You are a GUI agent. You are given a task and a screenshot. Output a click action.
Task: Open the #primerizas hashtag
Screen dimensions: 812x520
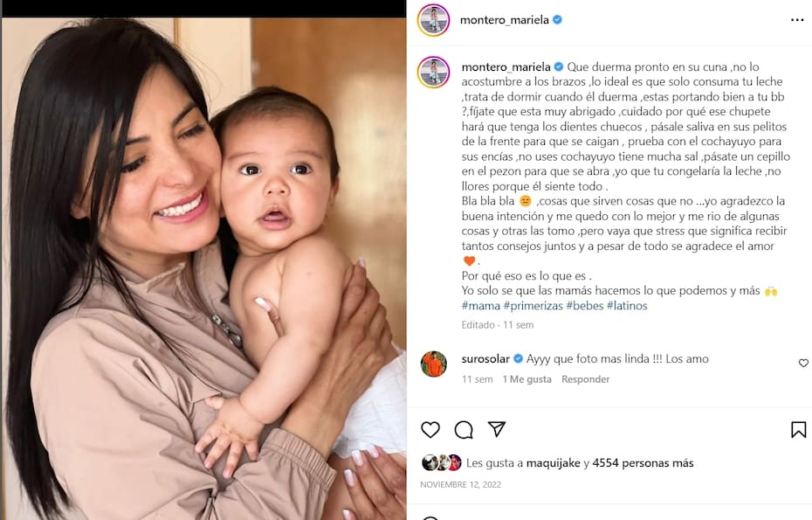point(533,306)
